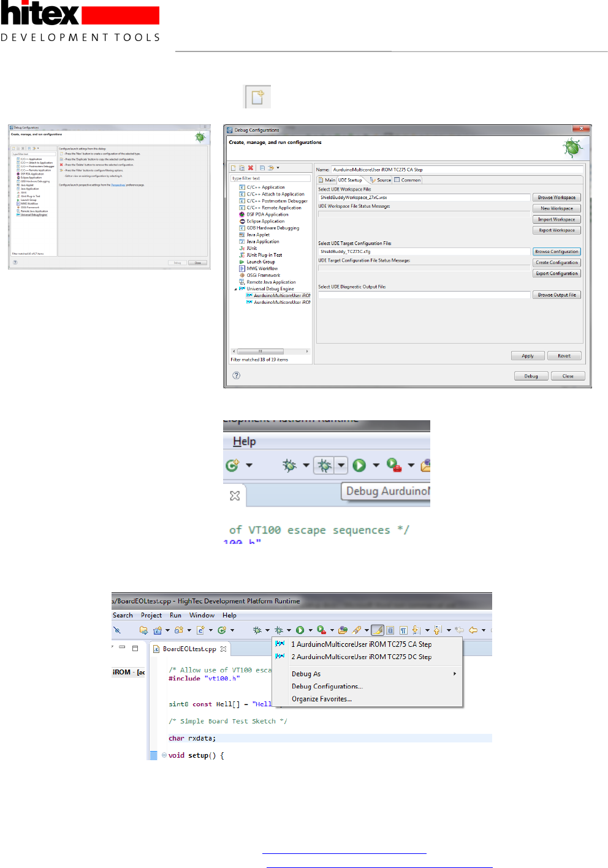Click the small Debug Configurations thumbnail screenshot
This screenshot has height=868, width=608.
109,197
